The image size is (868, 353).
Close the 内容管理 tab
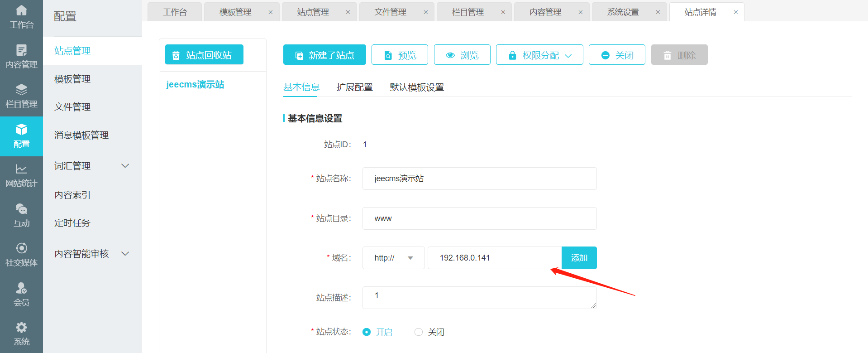581,12
